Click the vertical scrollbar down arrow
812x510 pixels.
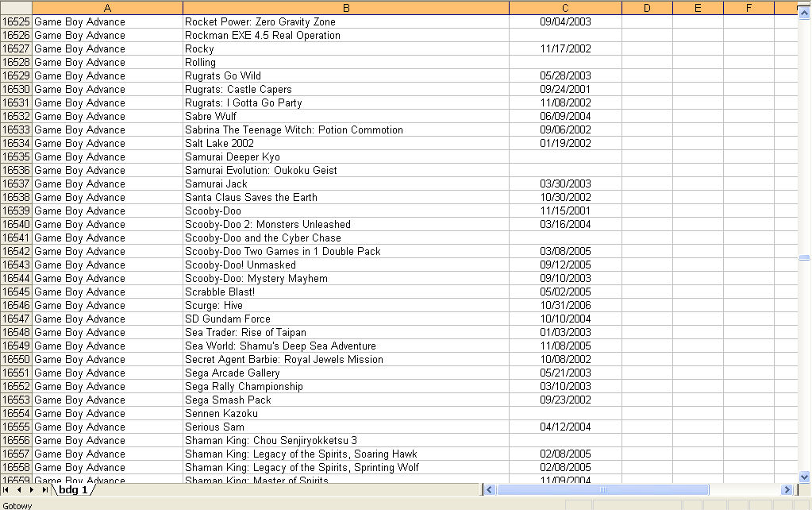pyautogui.click(x=804, y=477)
